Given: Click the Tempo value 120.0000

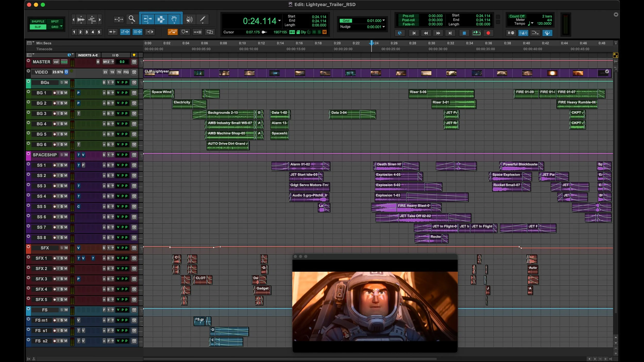Looking at the screenshot, I should pos(544,23).
